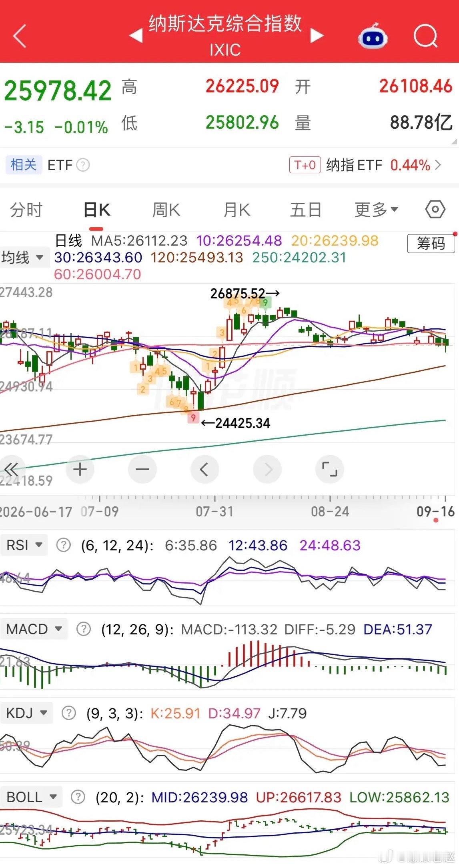Tap the 60:26004.70 moving average label
This screenshot has width=459, height=868.
coord(98,274)
